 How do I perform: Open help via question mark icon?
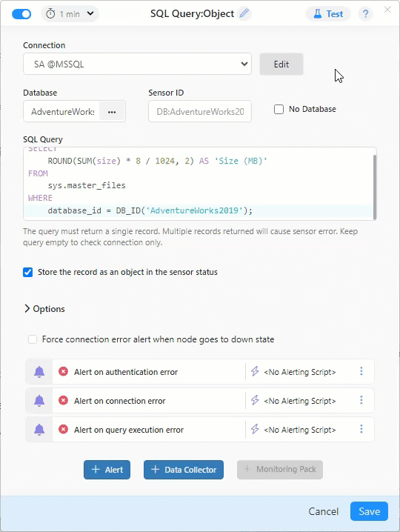tap(365, 14)
